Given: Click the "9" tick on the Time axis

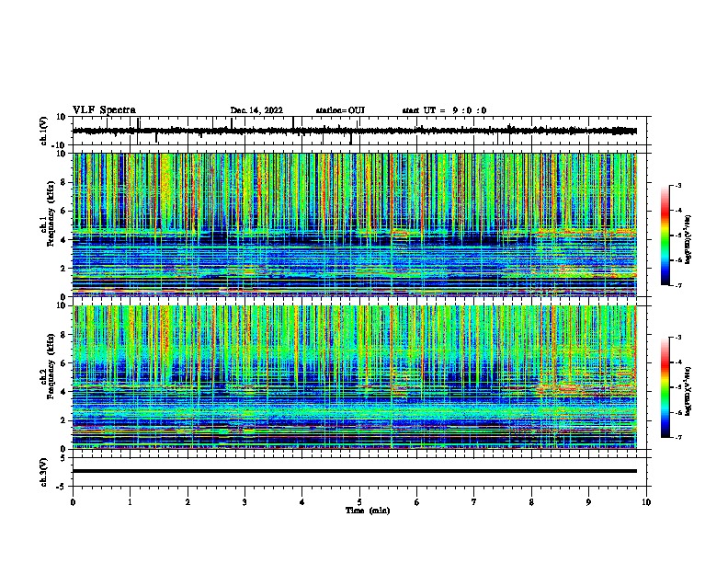Looking at the screenshot, I should pos(588,502).
